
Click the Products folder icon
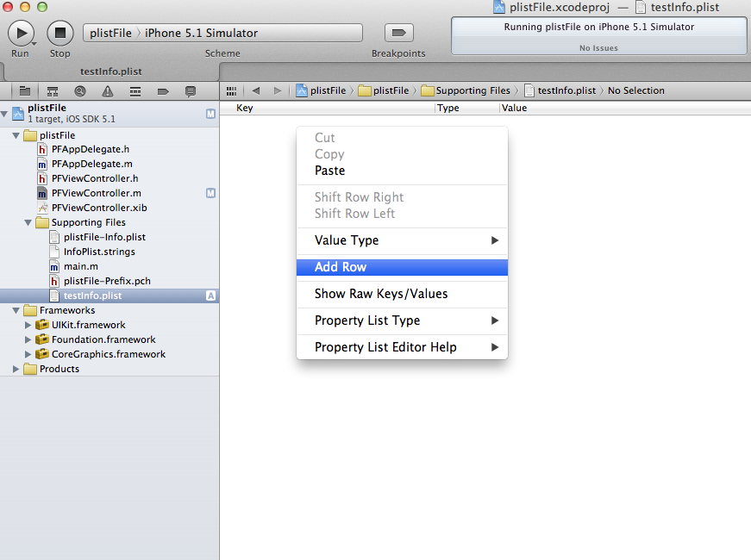[x=30, y=369]
